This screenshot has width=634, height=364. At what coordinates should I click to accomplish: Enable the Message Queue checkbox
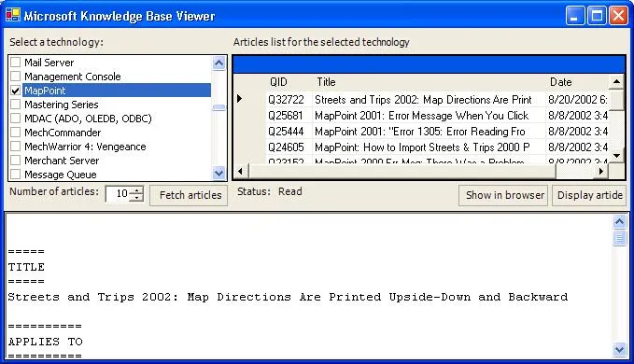pos(15,175)
